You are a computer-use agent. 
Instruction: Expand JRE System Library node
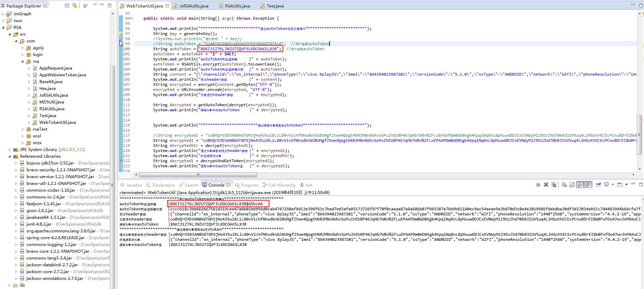click(10, 150)
